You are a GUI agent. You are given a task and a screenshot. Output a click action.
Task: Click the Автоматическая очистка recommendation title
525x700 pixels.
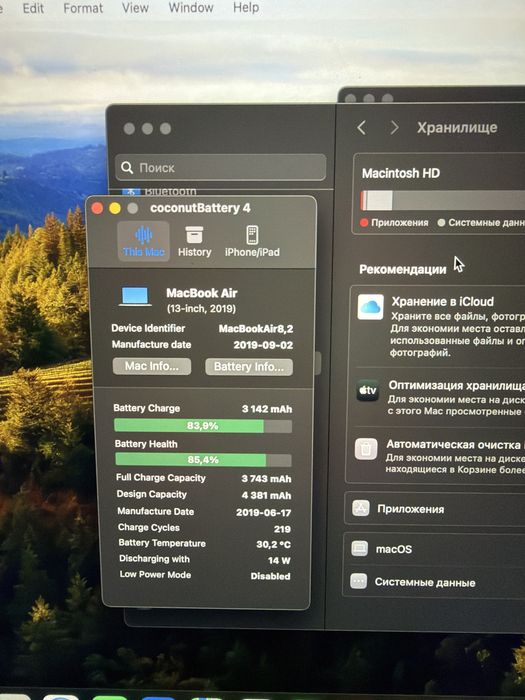(x=455, y=444)
